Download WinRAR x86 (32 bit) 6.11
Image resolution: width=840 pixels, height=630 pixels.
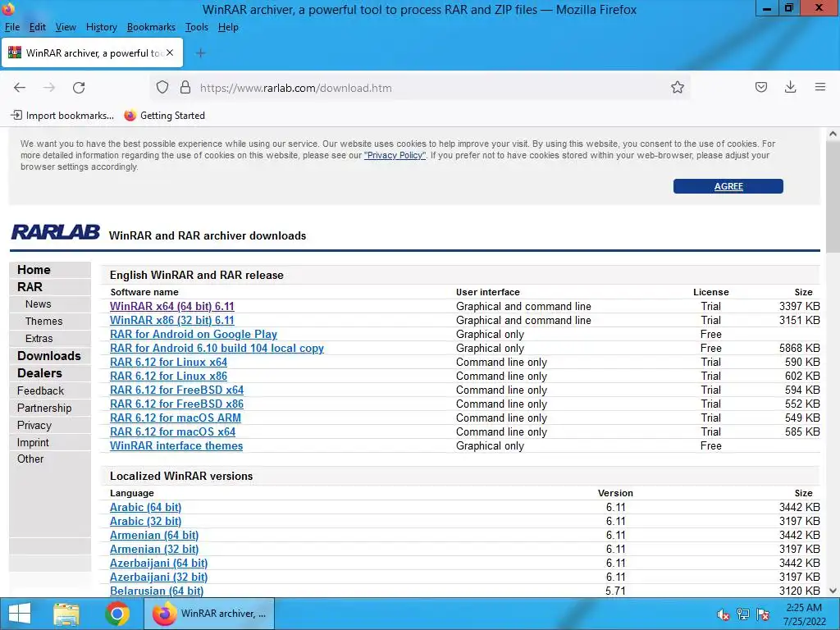tap(172, 321)
